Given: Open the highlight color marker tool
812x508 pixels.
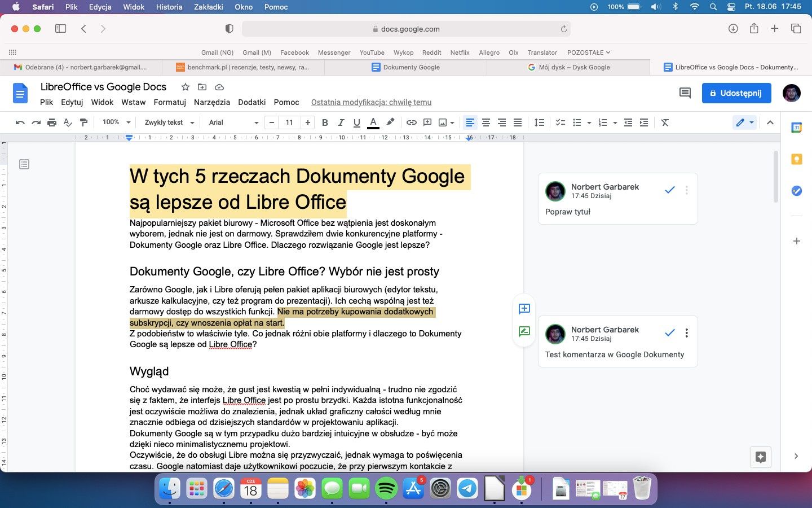Looking at the screenshot, I should [390, 122].
